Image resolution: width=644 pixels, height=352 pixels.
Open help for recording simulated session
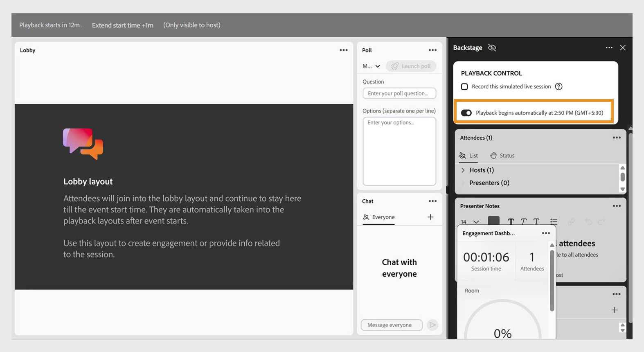click(558, 86)
